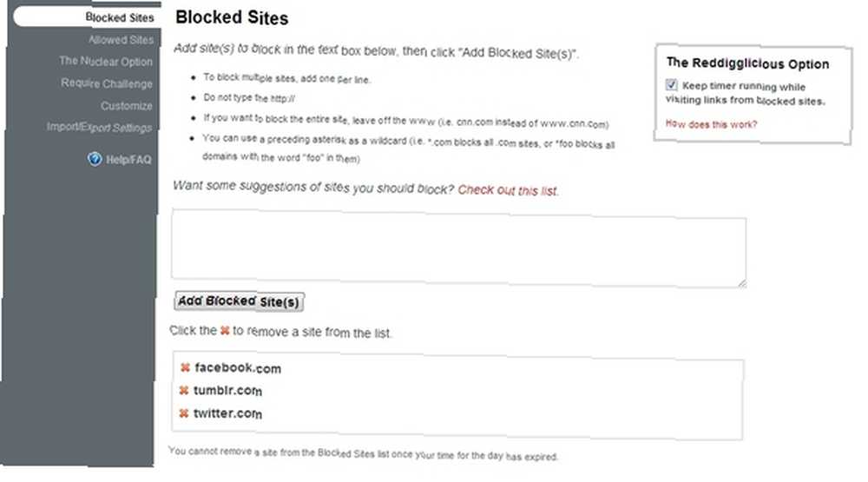
Task: Open the Customize section
Action: point(126,106)
